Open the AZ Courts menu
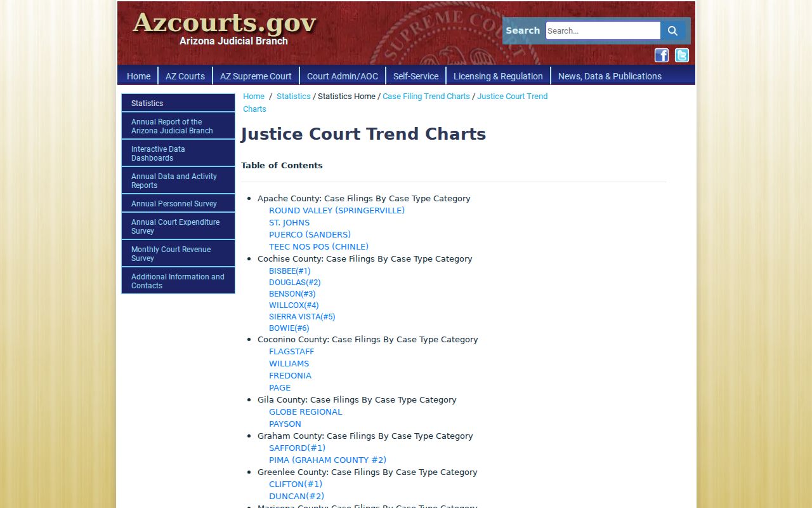 pyautogui.click(x=185, y=76)
